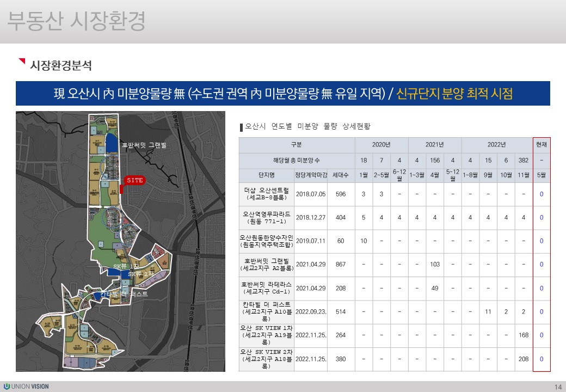
Task: Click the SK뷰 1차 label on the map
Action: tap(126, 266)
